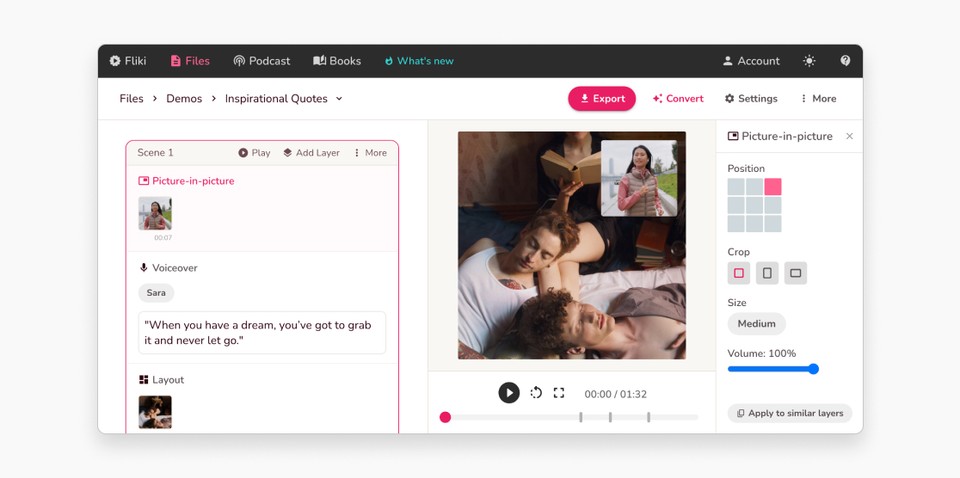
Task: Close the Picture-in-picture panel
Action: pos(849,136)
